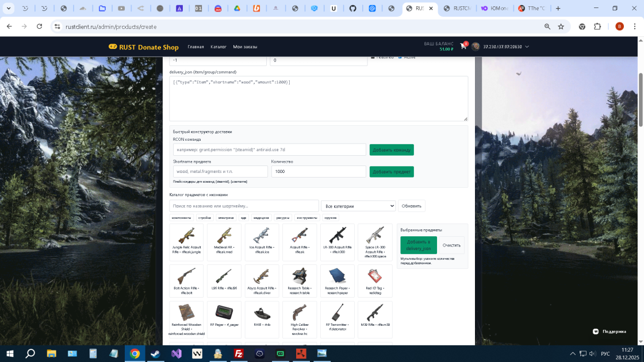Image resolution: width=644 pixels, height=362 pixels.
Task: Click the Добавить команду button
Action: (x=392, y=150)
